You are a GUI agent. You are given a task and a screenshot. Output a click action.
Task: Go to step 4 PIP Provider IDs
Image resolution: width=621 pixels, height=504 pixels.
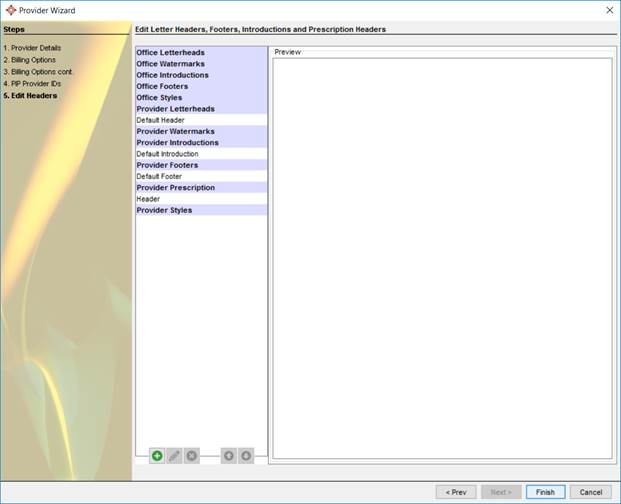point(32,84)
